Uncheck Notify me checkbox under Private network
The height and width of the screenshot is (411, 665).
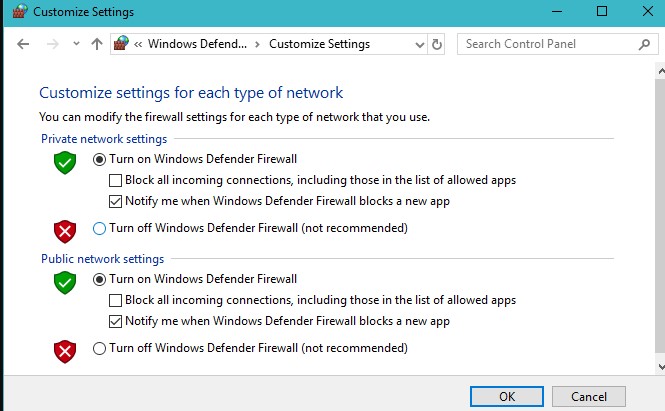(x=115, y=201)
